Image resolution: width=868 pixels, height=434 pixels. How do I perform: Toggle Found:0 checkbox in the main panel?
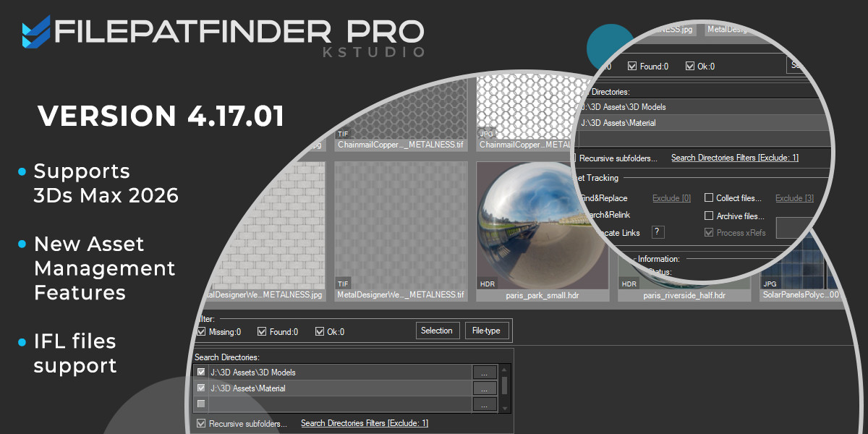coord(262,332)
